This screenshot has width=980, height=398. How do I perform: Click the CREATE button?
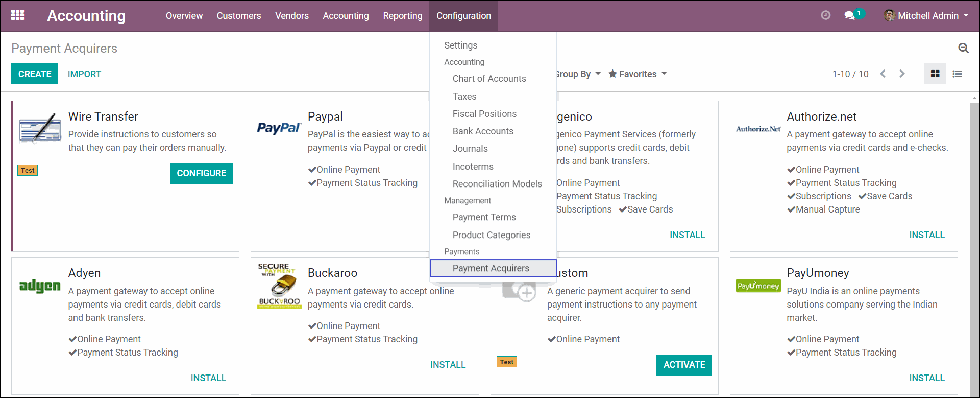[x=35, y=74]
